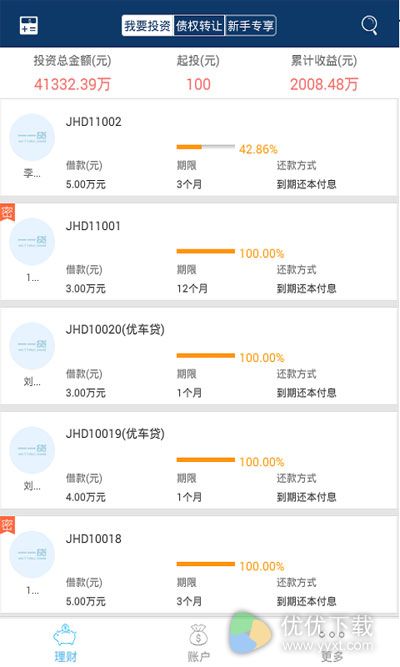Screen dimensions: 400x667
Task: Open the JHD10020(优车贷) loan title
Action: (115, 330)
